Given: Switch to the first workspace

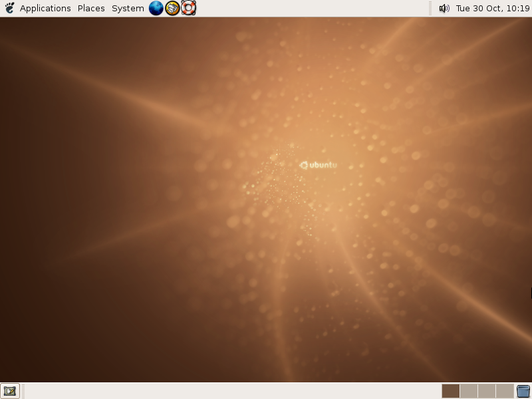Looking at the screenshot, I should [450, 391].
